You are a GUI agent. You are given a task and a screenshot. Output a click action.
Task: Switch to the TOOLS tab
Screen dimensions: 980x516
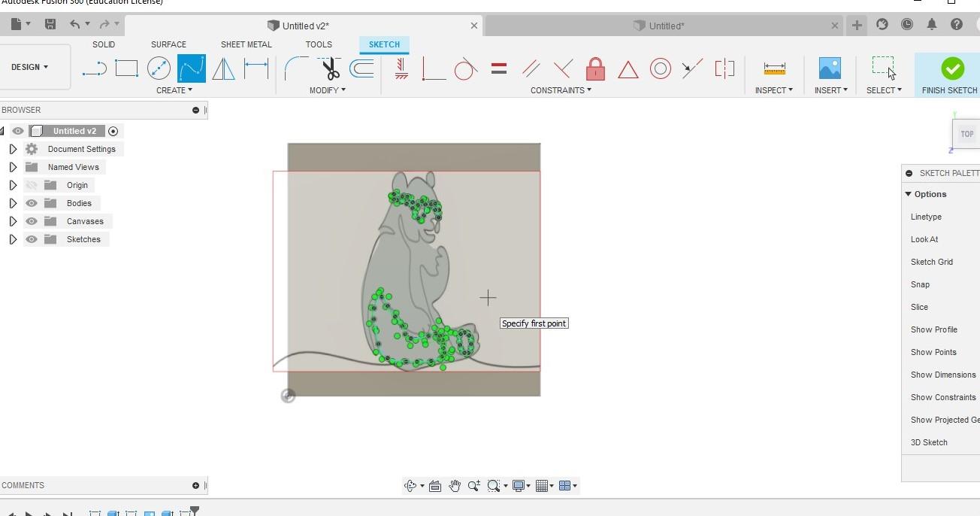[319, 44]
